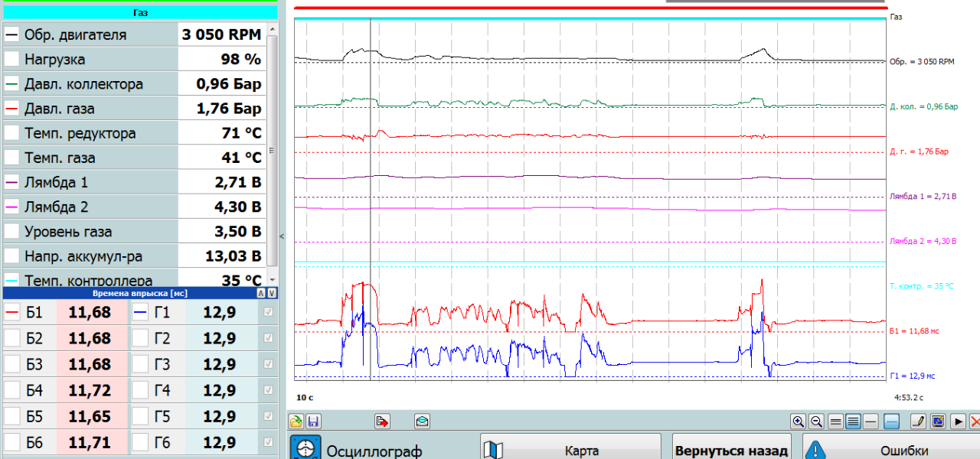Click the zoom out magnifier icon

coord(816,422)
